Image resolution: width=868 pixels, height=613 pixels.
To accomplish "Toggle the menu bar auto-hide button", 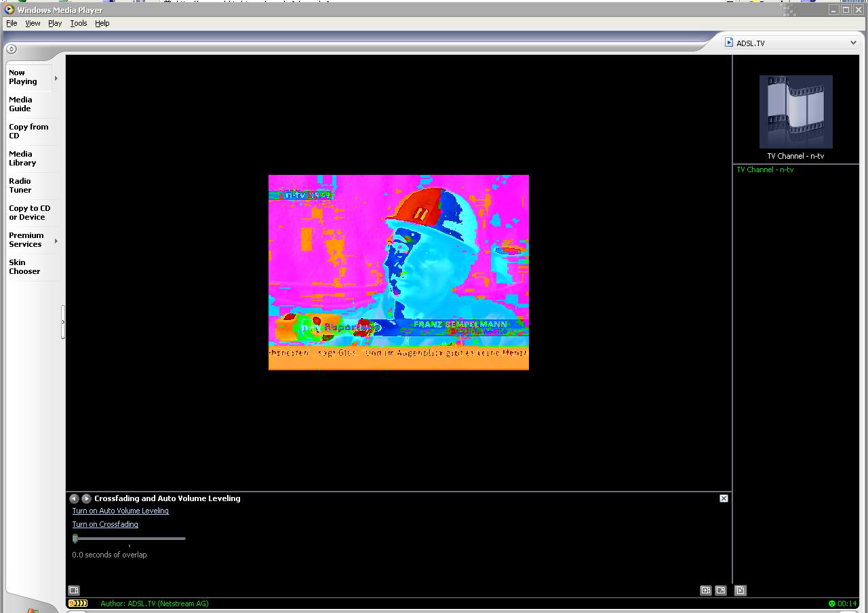I will (x=11, y=49).
